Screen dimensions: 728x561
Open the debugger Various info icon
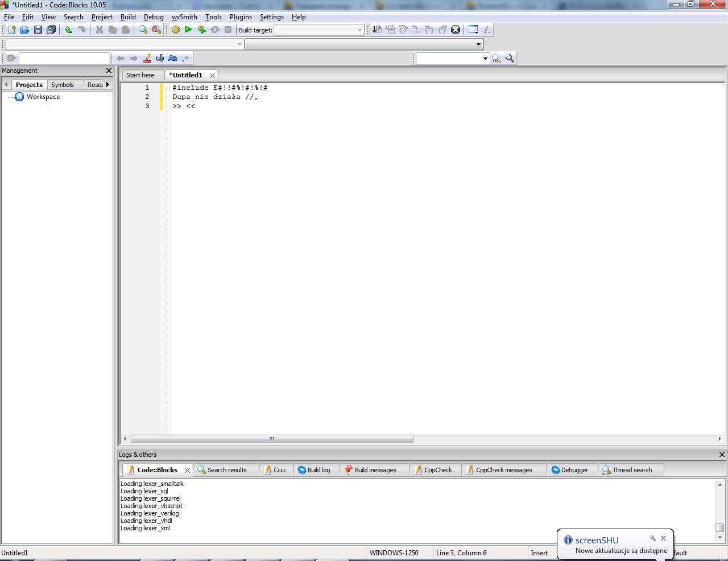click(x=487, y=30)
